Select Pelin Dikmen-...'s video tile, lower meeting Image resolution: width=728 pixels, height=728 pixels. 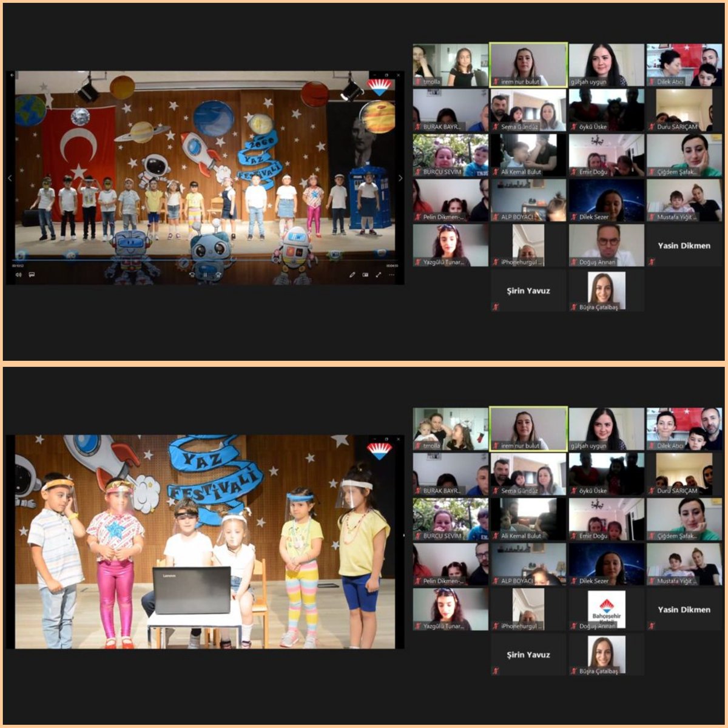pos(451,564)
